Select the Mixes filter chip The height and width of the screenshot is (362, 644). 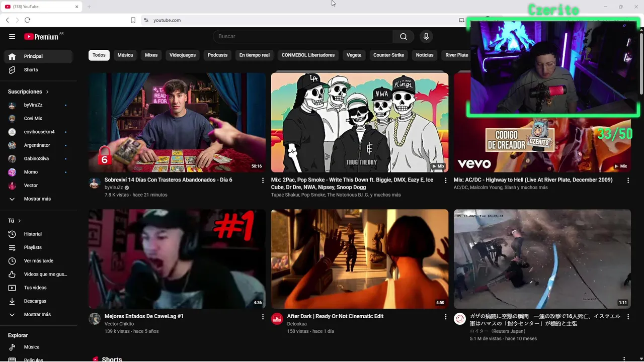tap(151, 55)
